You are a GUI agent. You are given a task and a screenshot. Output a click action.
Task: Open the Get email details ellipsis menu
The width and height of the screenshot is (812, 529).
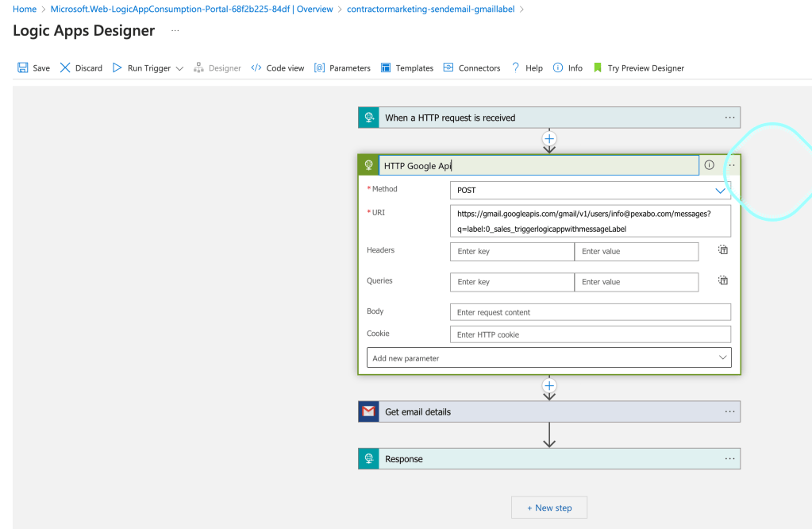[x=729, y=411]
